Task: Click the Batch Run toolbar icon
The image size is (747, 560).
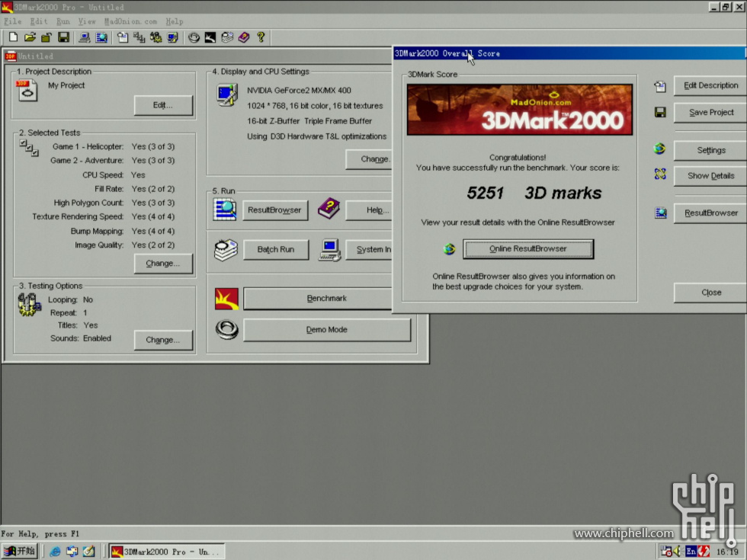Action: point(227,37)
